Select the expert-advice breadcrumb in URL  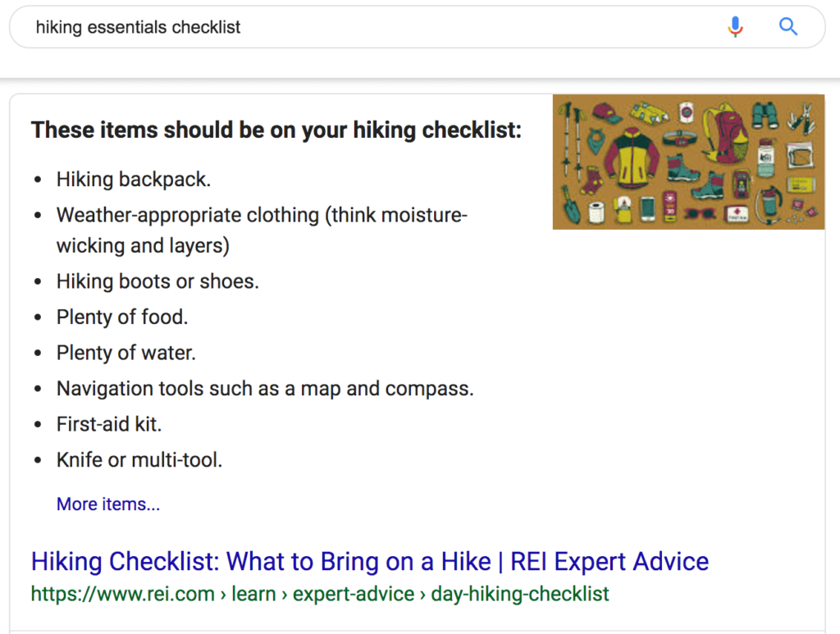coord(354,594)
